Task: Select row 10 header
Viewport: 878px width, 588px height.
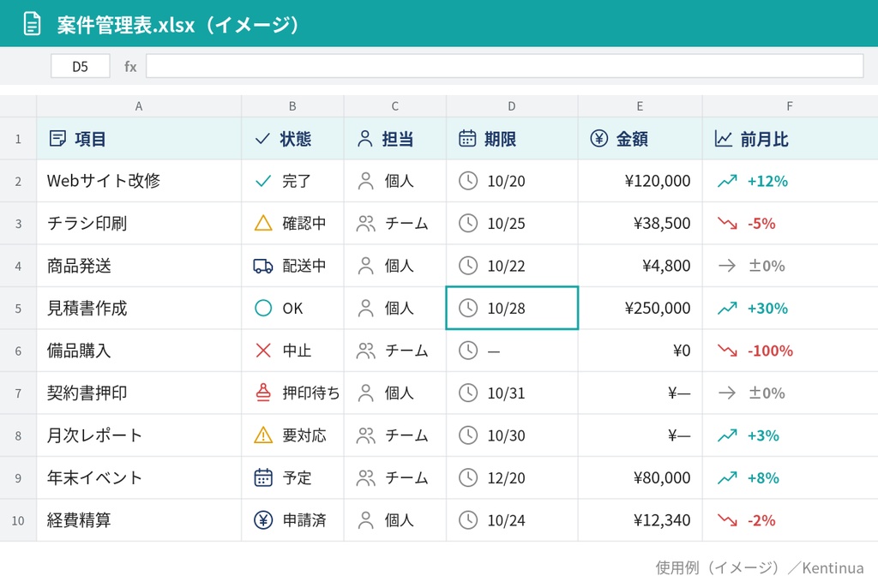Action: pyautogui.click(x=18, y=520)
